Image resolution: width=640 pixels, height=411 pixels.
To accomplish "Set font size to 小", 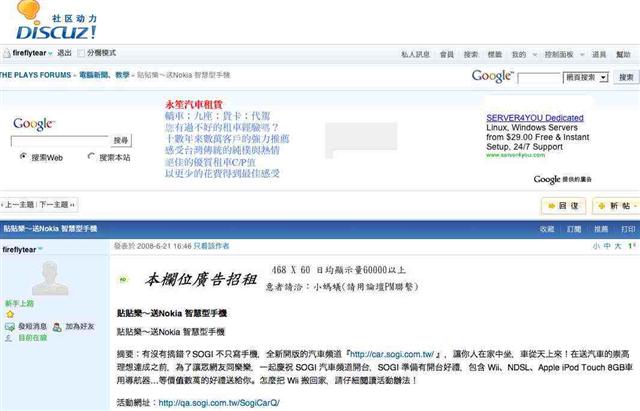I will 596,246.
